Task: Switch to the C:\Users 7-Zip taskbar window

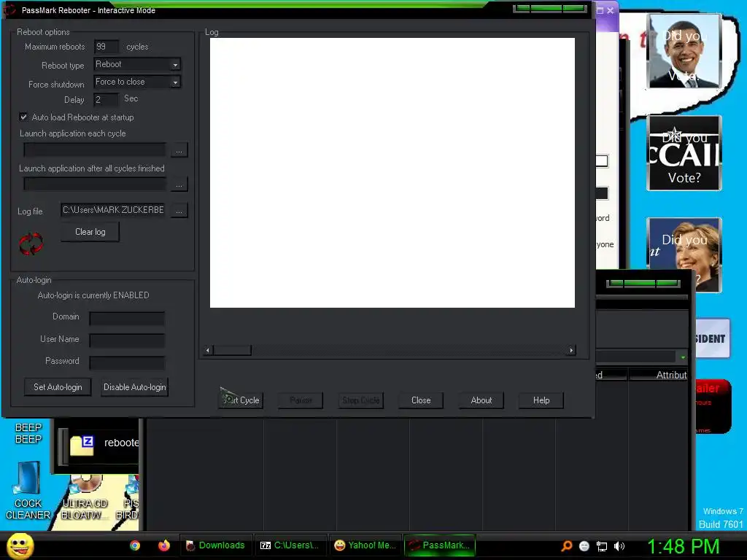Action: coord(290,545)
